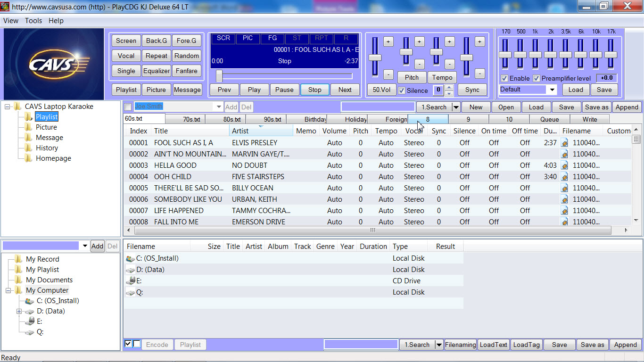Click the E: CD drive icon in folder tree
644x362 pixels.
tap(29, 321)
